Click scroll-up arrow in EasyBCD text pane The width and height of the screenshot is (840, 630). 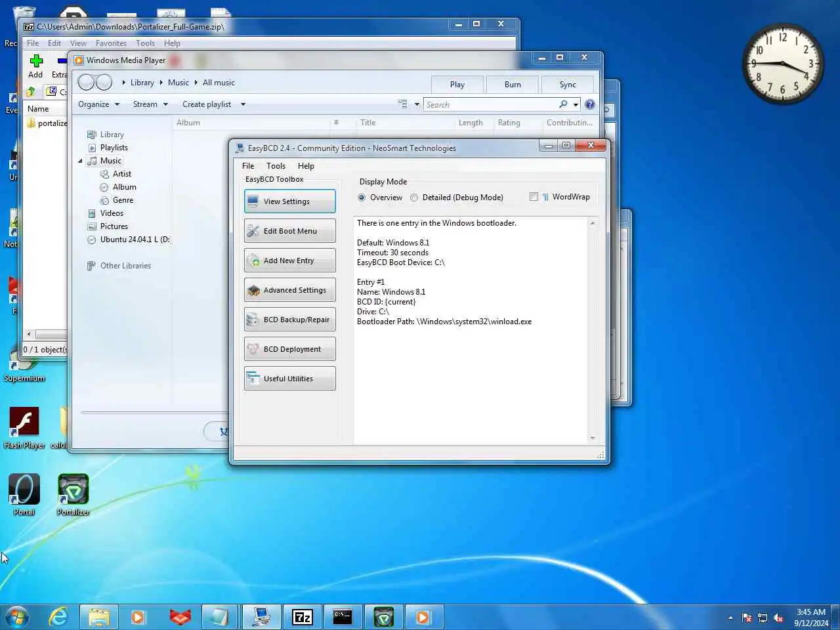pyautogui.click(x=593, y=223)
